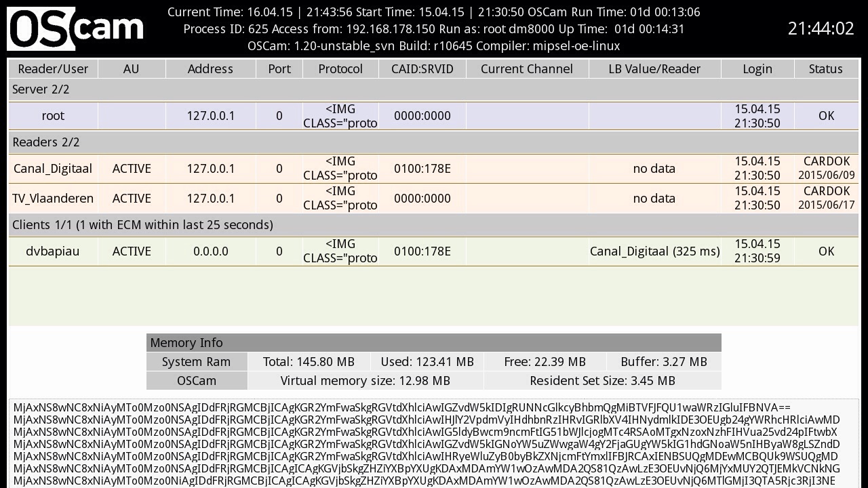
Task: Click login time 21:30:59 of dvbapiau
Action: [x=757, y=258]
